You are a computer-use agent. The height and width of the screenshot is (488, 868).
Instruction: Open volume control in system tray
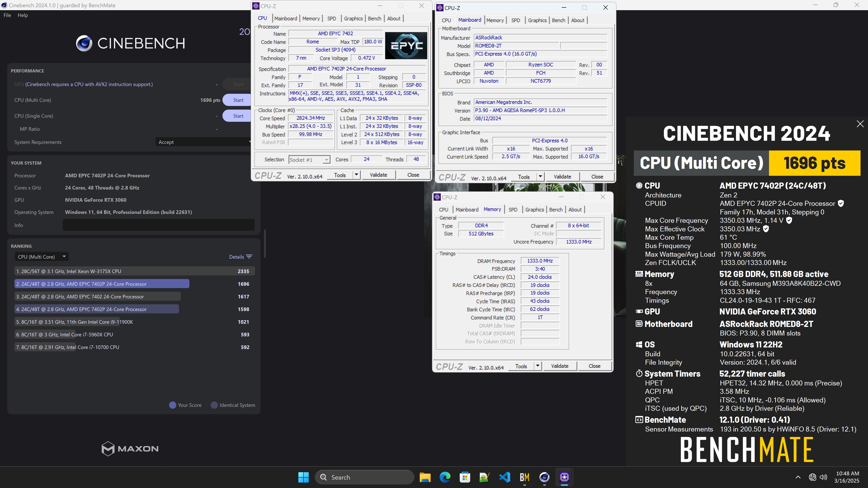[823, 477]
